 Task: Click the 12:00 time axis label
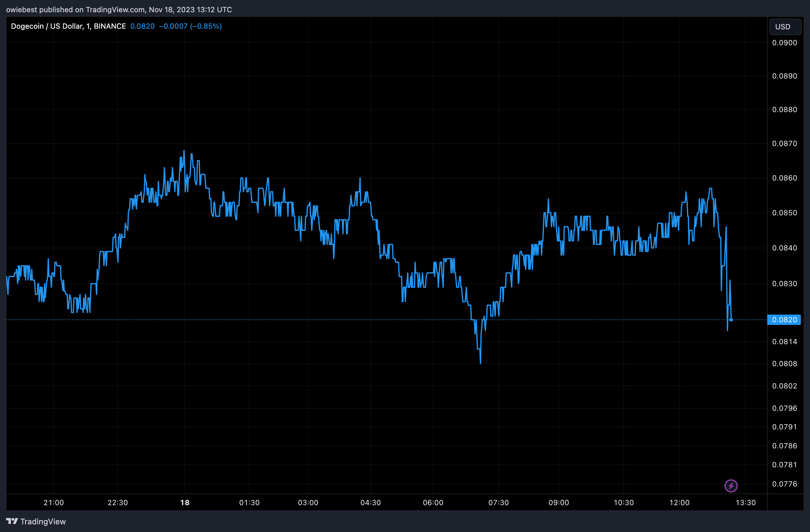(x=680, y=502)
